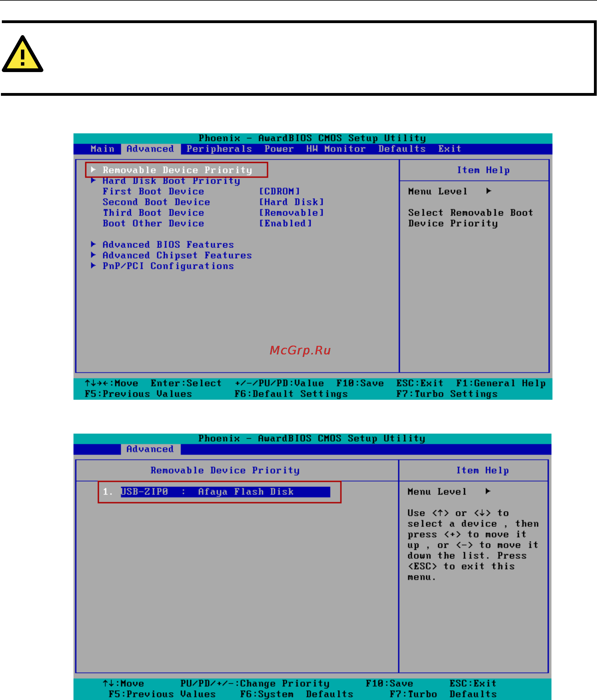Viewport: 597px width, 700px height.
Task: Click F1:General Help in upper footer
Action: 501,383
